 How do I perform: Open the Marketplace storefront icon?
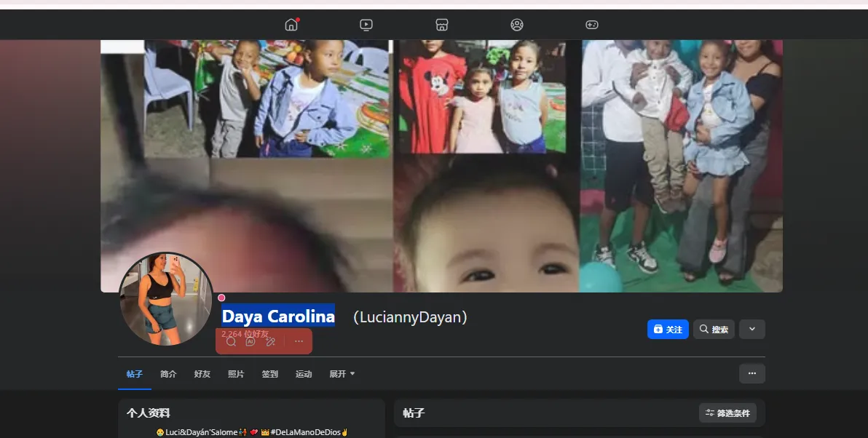coord(442,25)
